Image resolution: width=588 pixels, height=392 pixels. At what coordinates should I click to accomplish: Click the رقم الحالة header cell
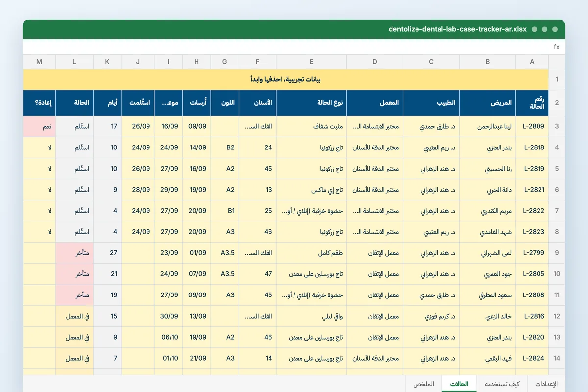click(x=532, y=103)
